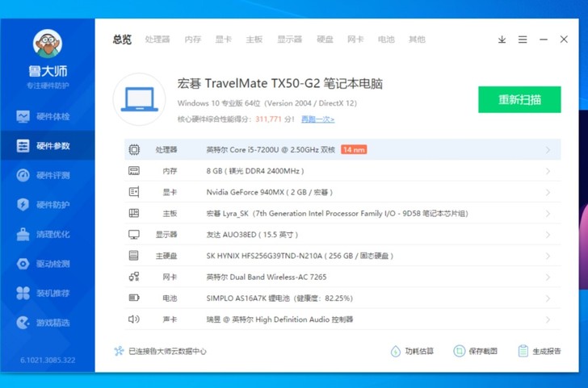Viewport: 588px width, 388px height.
Task: Switch to the 其他 tab
Action: tap(417, 40)
